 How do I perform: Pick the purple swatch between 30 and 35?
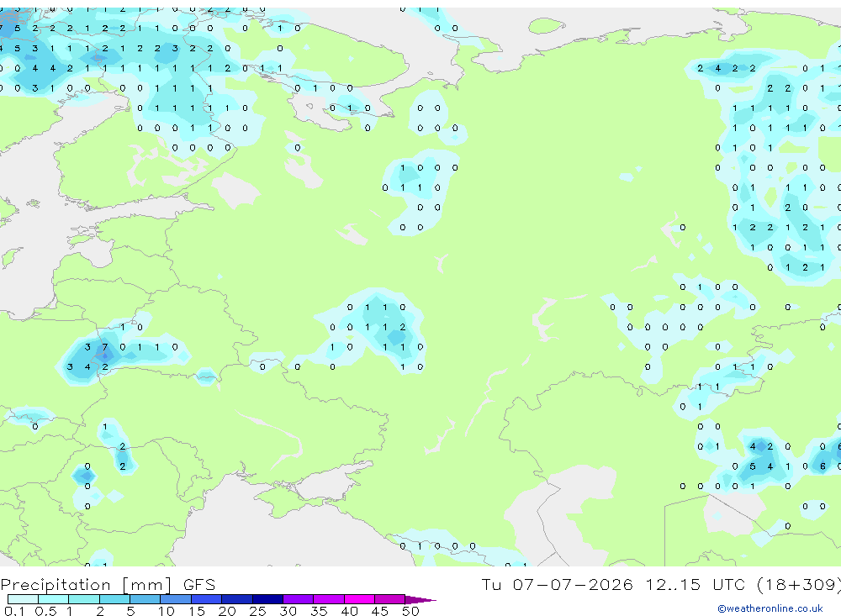[x=298, y=599]
